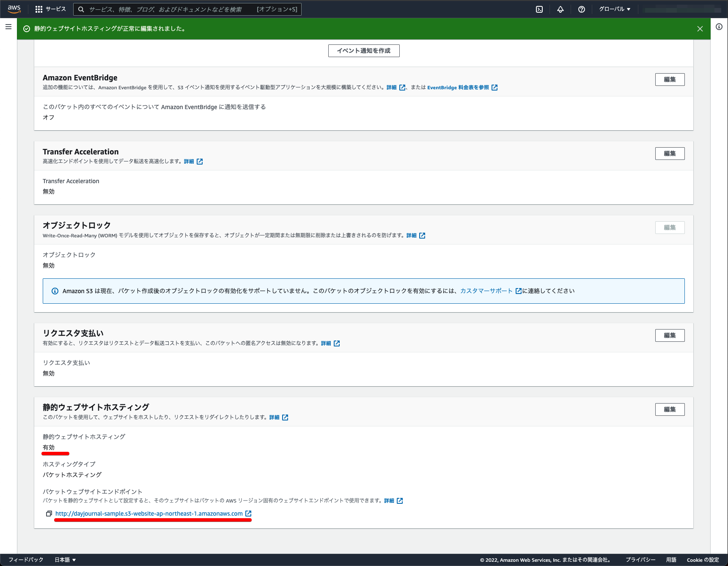
Task: Click external icon after first EventBridge 詳細 link
Action: (x=402, y=88)
